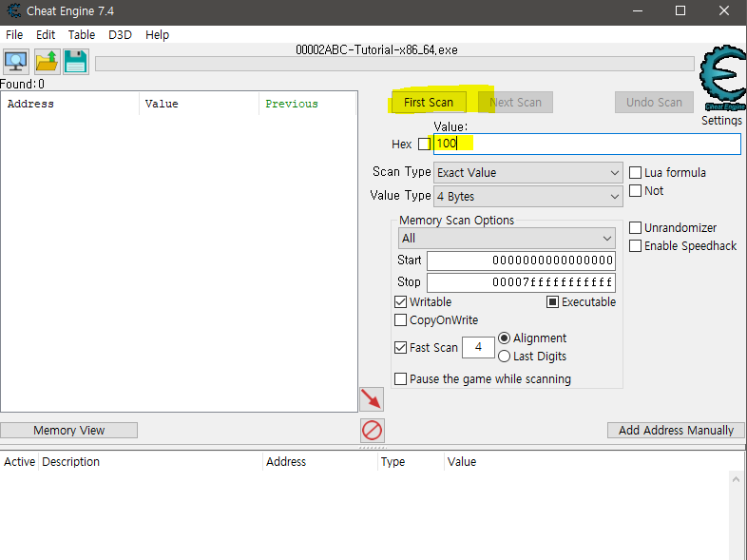Check Pause the game while scanning
747x560 pixels.
tap(401, 379)
